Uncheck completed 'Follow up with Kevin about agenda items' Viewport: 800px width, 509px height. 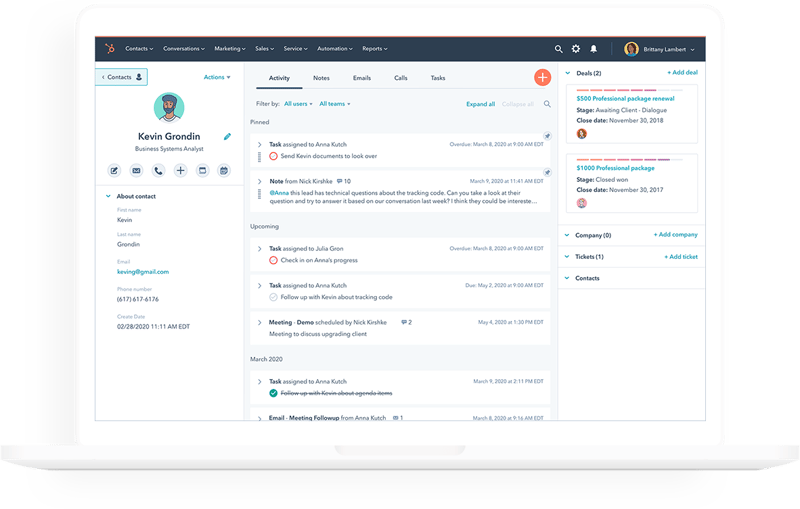(x=273, y=394)
